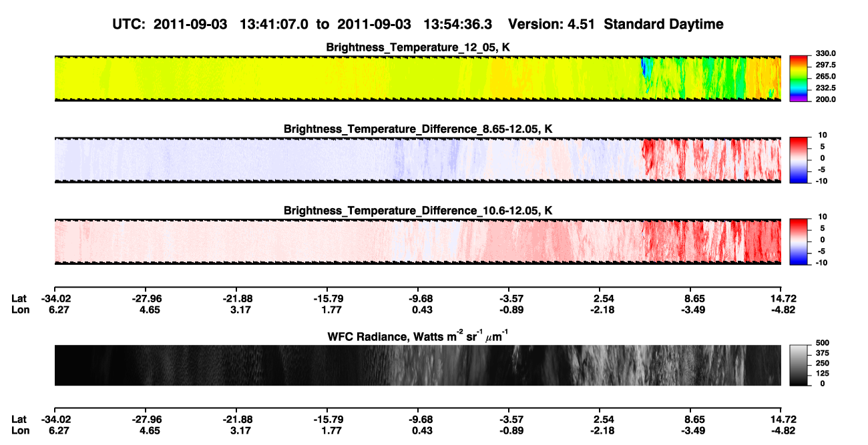
Task: Click the 330.0 colorbar label
Action: tap(827, 54)
